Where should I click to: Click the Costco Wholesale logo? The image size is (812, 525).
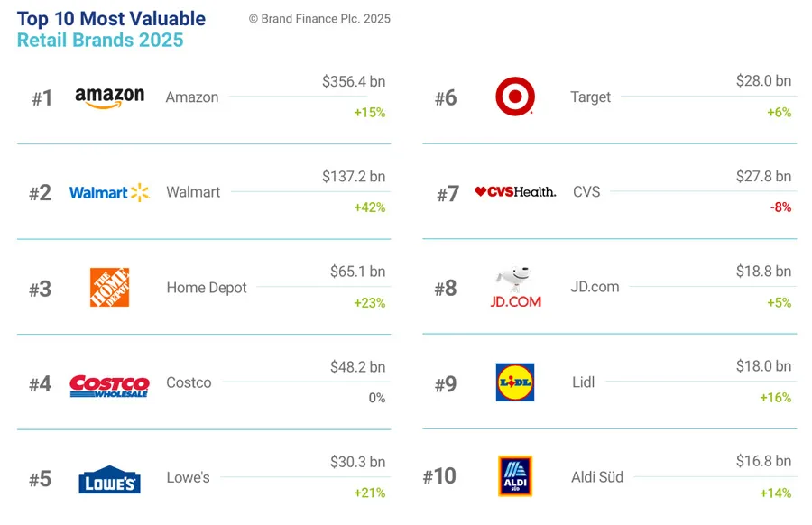(x=109, y=386)
